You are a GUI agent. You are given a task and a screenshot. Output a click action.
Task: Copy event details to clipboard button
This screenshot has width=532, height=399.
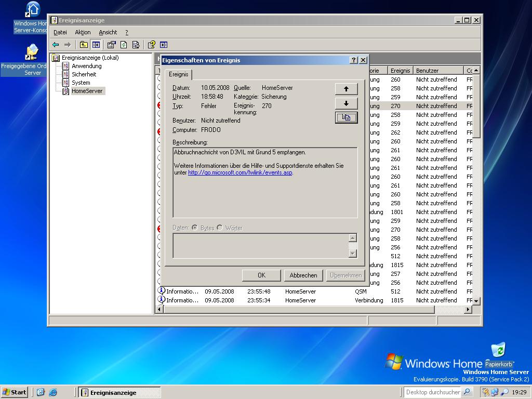[x=346, y=117]
